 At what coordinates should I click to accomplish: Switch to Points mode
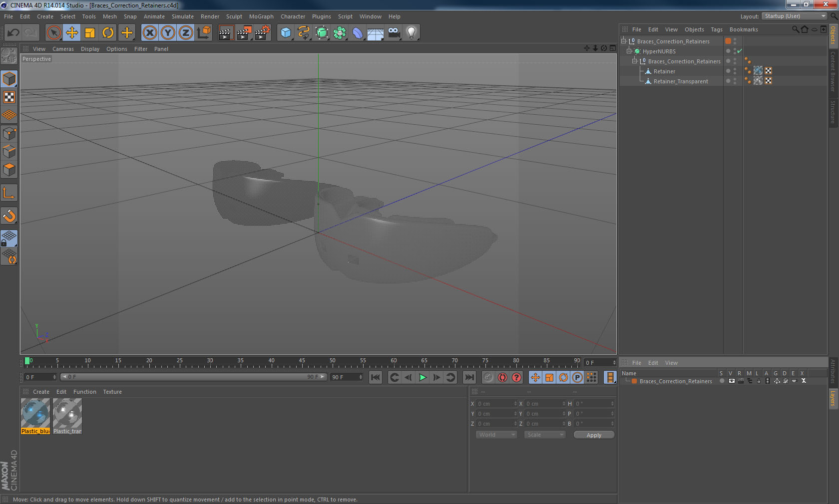click(x=9, y=133)
